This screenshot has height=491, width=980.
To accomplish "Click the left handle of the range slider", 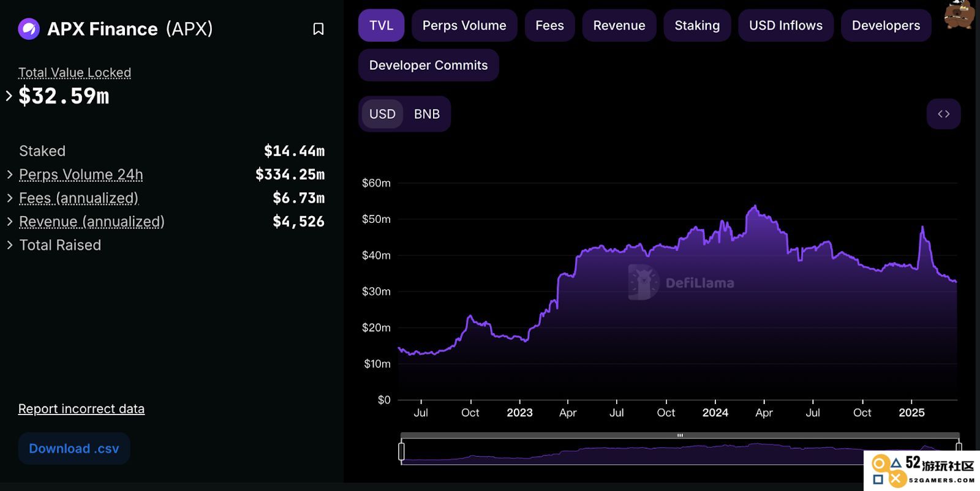I will click(401, 452).
